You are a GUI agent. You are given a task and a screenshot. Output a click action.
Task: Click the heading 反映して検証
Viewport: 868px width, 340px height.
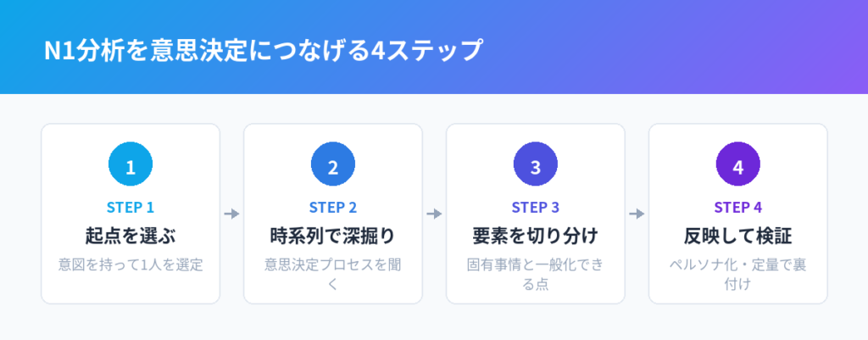point(738,237)
